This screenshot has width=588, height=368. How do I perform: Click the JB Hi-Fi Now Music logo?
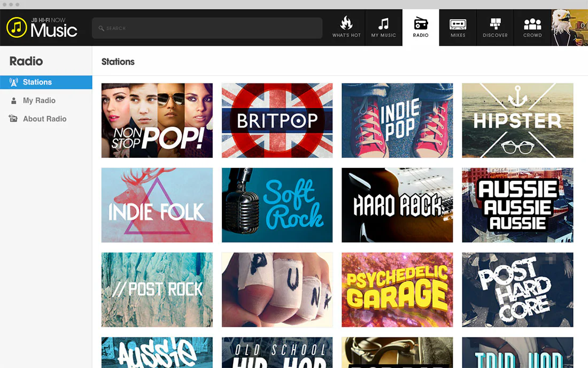coord(42,27)
